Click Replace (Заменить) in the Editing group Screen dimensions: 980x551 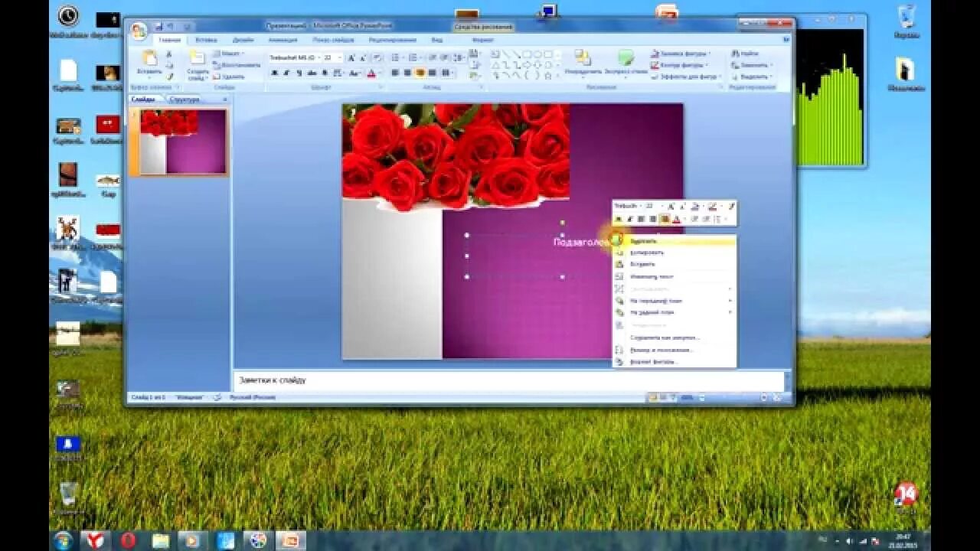coord(750,65)
